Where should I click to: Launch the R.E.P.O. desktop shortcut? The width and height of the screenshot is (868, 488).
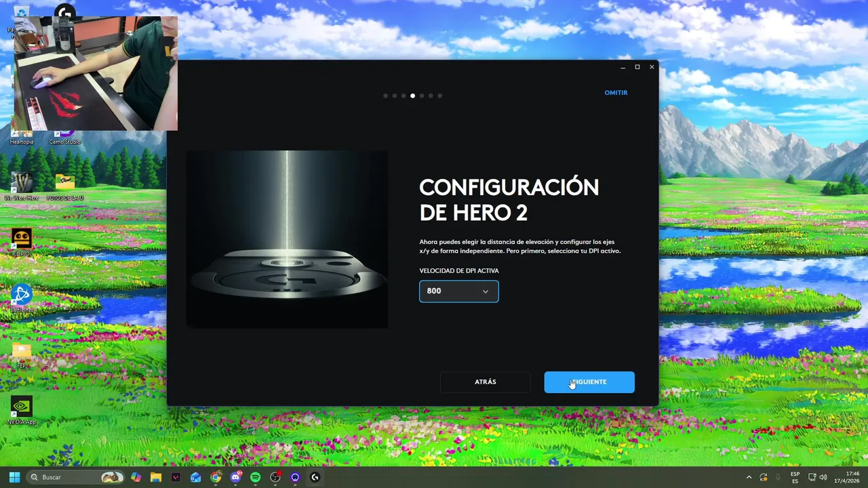22,242
